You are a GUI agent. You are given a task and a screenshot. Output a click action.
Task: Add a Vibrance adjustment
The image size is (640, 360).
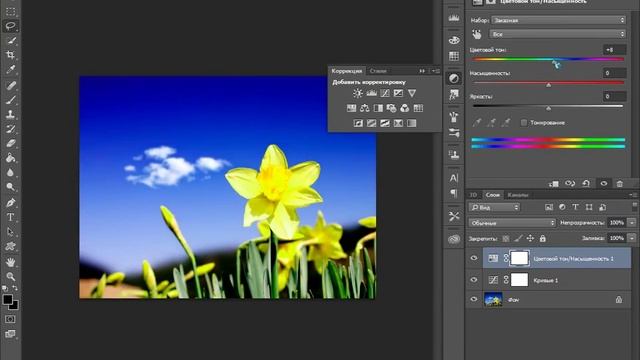pyautogui.click(x=412, y=93)
